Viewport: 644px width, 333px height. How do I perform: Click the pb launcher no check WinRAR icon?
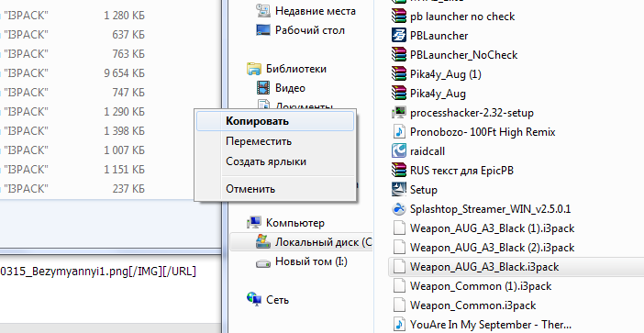(x=399, y=17)
